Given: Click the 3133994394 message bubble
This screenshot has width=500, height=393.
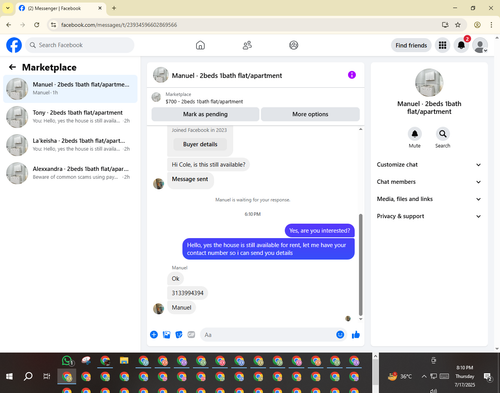Looking at the screenshot, I should click(x=188, y=293).
